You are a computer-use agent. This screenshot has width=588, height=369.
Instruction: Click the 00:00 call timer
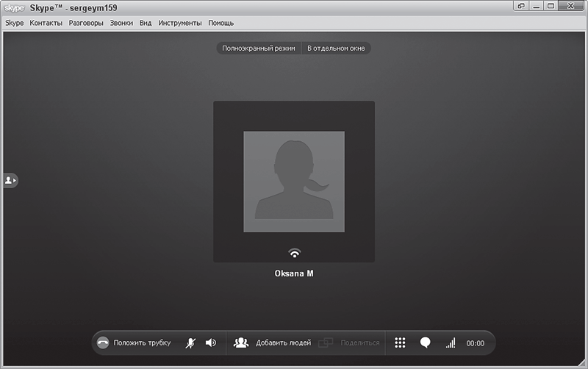pyautogui.click(x=475, y=343)
